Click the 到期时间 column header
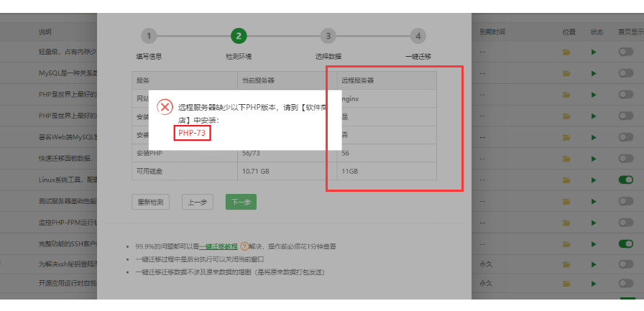This screenshot has width=644, height=311. (x=492, y=32)
